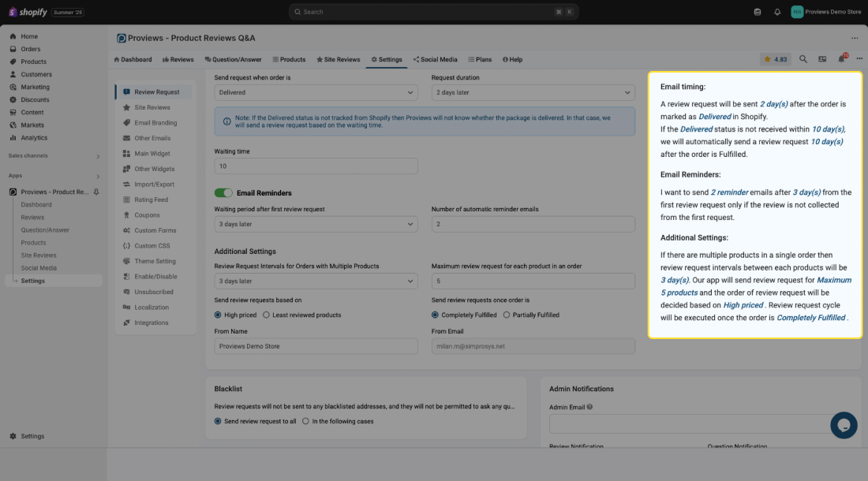Viewport: 868px width, 481px height.
Task: Open the Request duration dropdown
Action: point(533,92)
